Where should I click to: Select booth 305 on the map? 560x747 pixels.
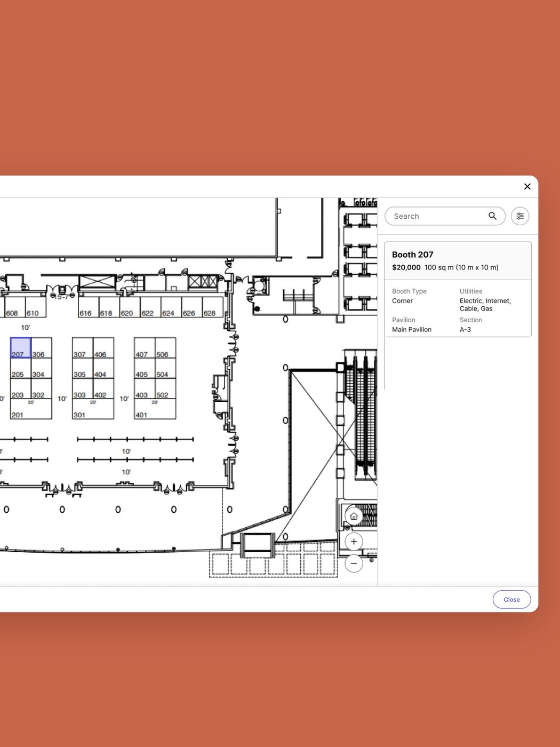83,368
